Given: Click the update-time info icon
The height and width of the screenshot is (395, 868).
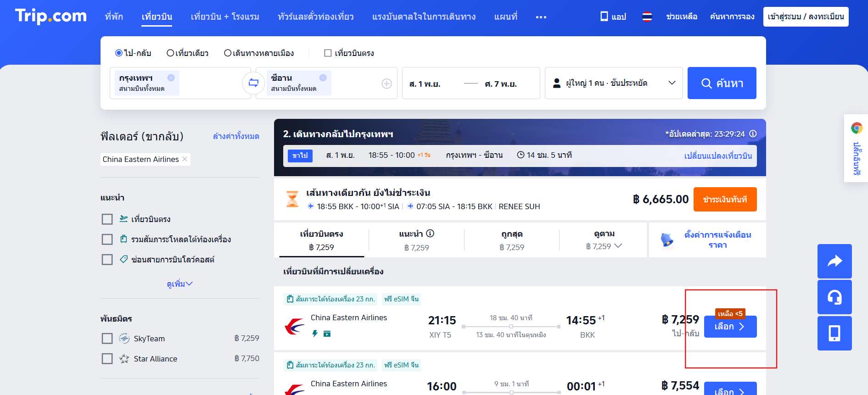Looking at the screenshot, I should coord(753,134).
